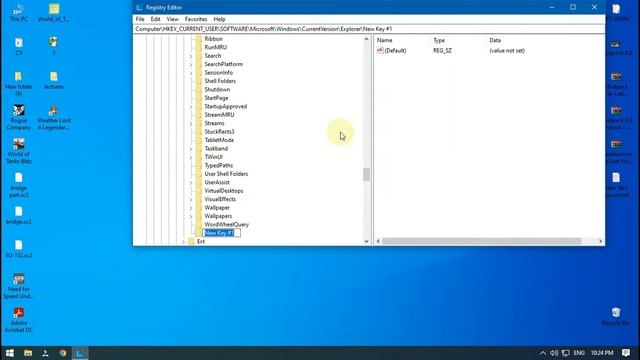Expand the Ext registry key

(183, 242)
